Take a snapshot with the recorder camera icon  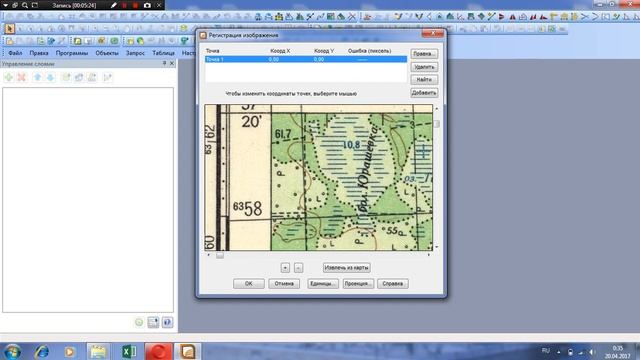tap(147, 5)
